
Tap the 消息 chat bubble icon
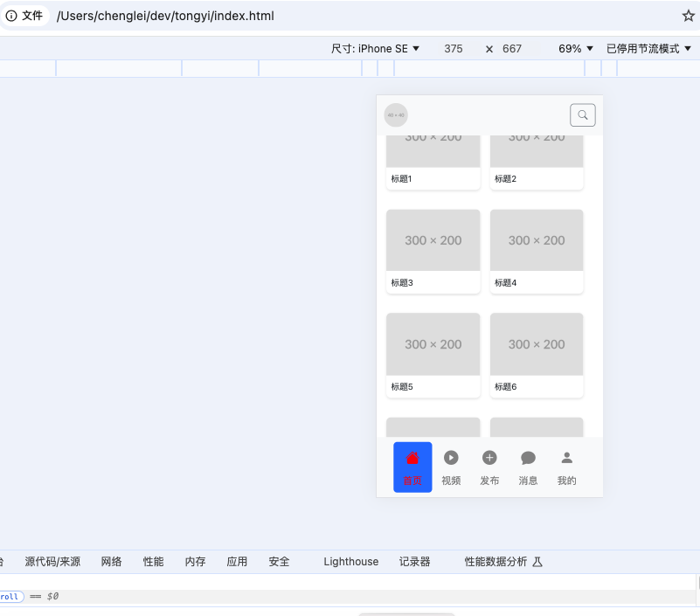(528, 458)
